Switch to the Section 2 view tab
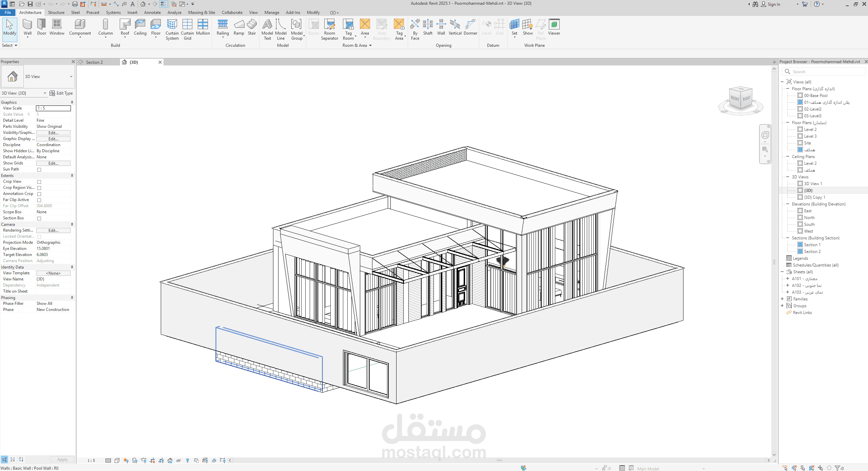The width and height of the screenshot is (868, 471). 94,62
